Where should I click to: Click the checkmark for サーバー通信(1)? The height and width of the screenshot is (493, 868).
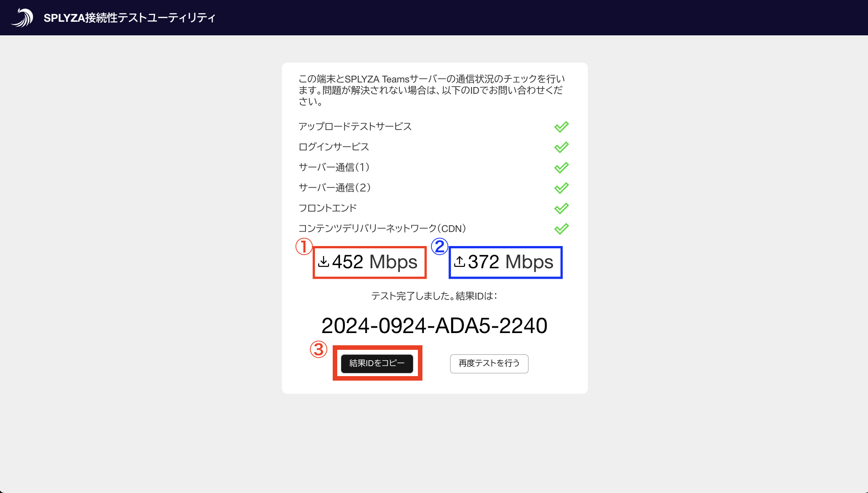tap(561, 168)
